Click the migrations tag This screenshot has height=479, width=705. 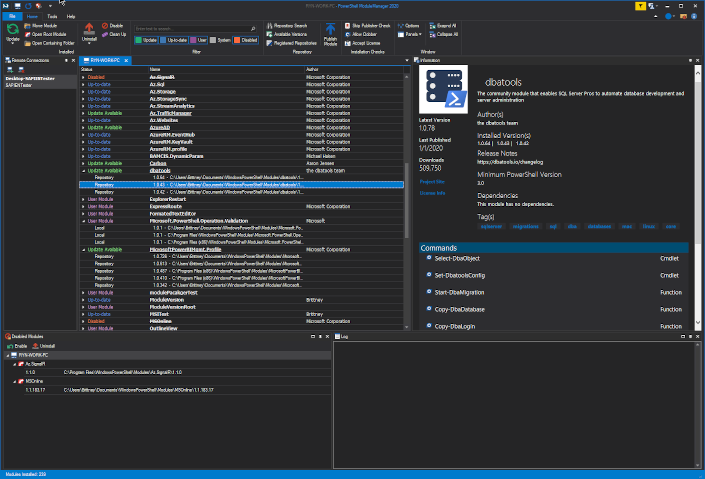coord(525,227)
